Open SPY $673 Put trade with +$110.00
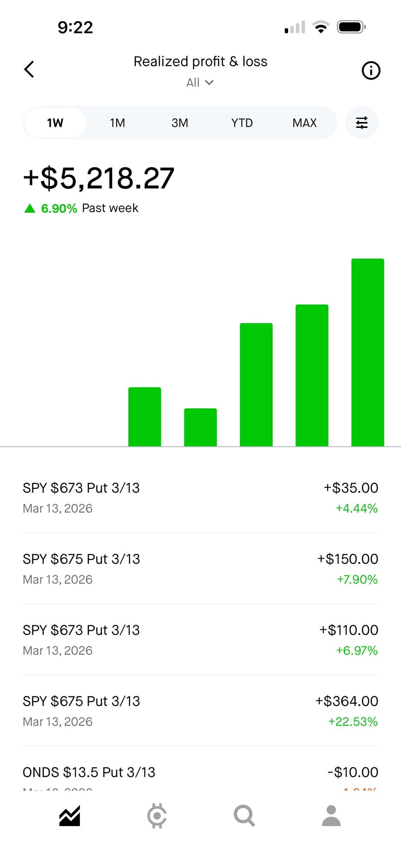401x868 pixels. (200, 640)
